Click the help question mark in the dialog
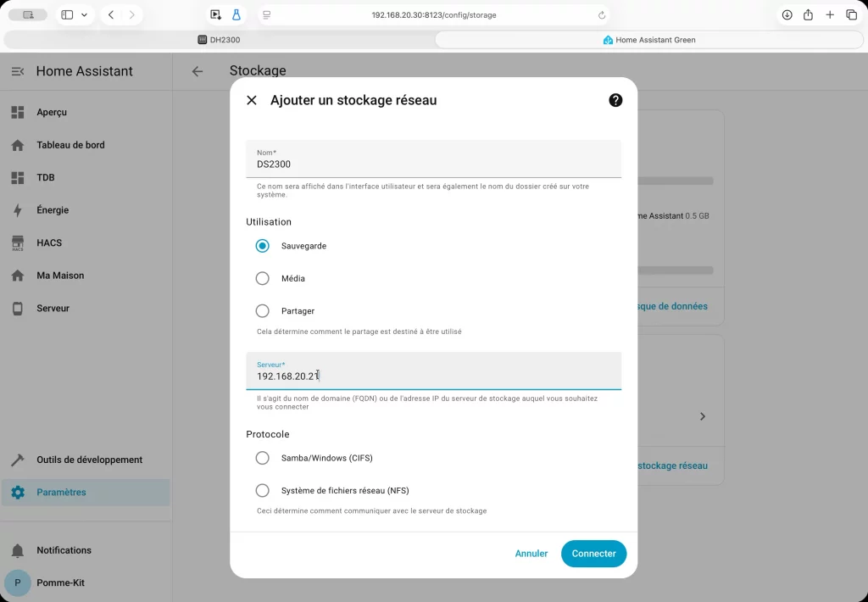868x602 pixels. 615,99
